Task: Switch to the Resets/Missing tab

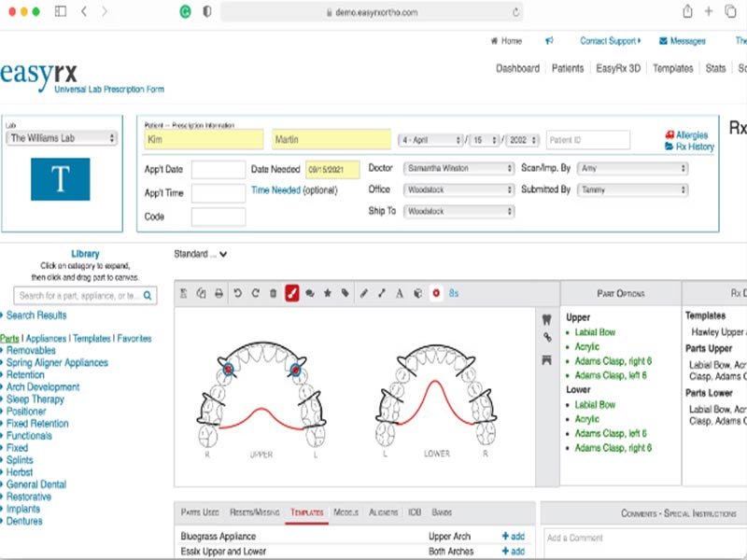Action: pos(254,513)
